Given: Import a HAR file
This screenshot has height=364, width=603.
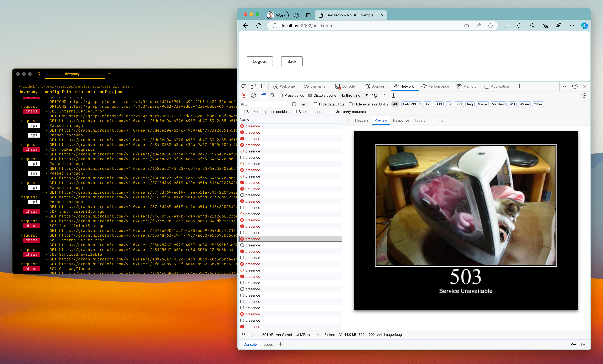Looking at the screenshot, I should [x=384, y=95].
